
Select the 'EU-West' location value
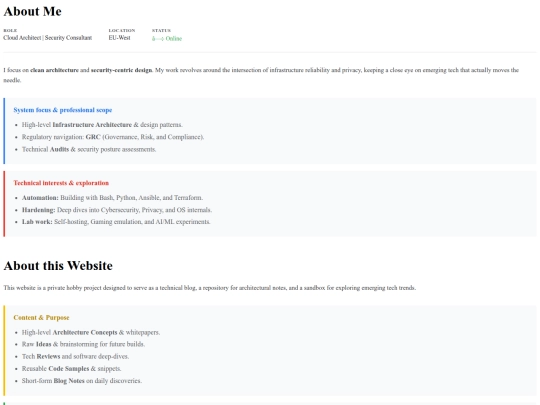[120, 38]
